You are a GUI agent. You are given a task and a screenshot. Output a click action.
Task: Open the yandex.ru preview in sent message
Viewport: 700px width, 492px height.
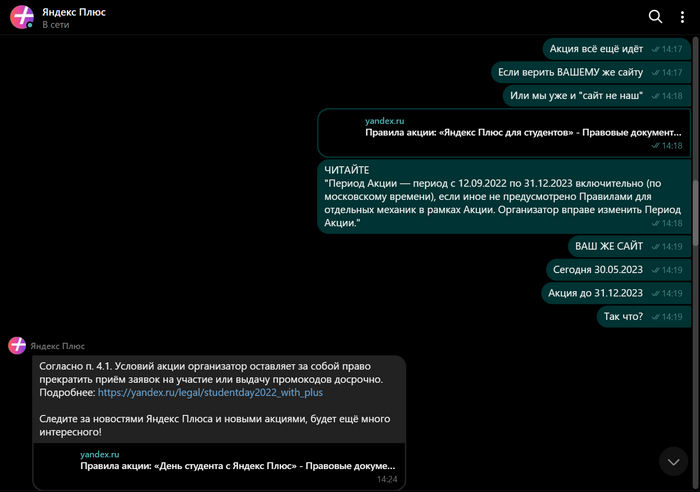(384, 121)
